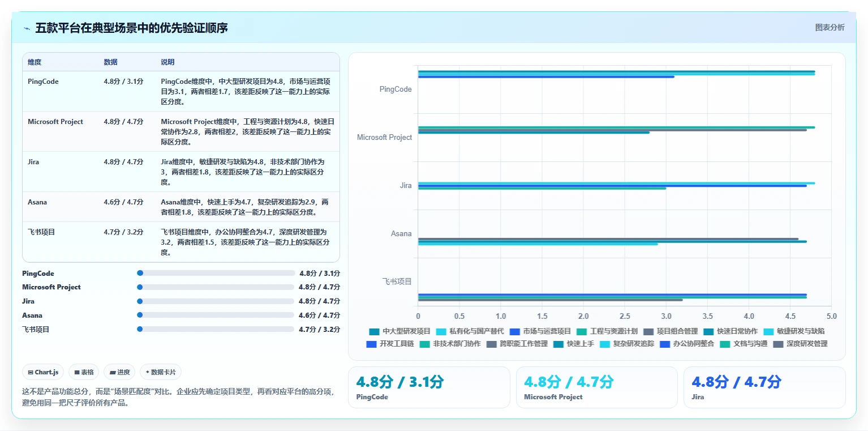This screenshot has height=431, width=868.
Task: Click the pulse icon beside the card title
Action: click(x=27, y=28)
